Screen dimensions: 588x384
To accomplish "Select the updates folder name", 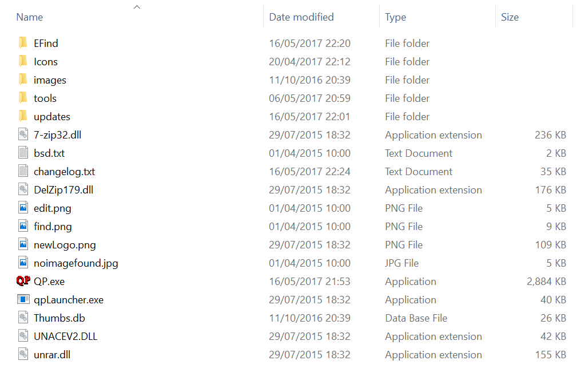I will pos(51,117).
